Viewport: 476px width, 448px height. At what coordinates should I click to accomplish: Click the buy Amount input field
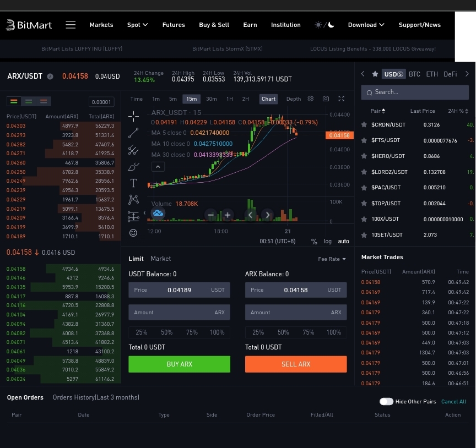pyautogui.click(x=180, y=313)
